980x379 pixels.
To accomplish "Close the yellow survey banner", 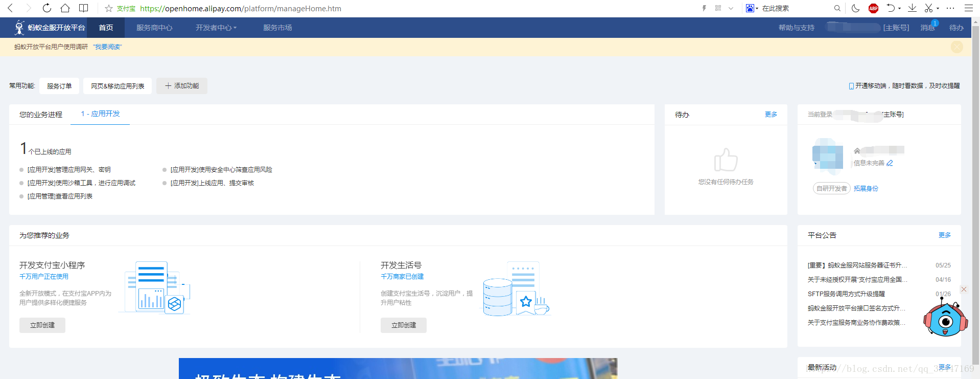I will click(956, 47).
